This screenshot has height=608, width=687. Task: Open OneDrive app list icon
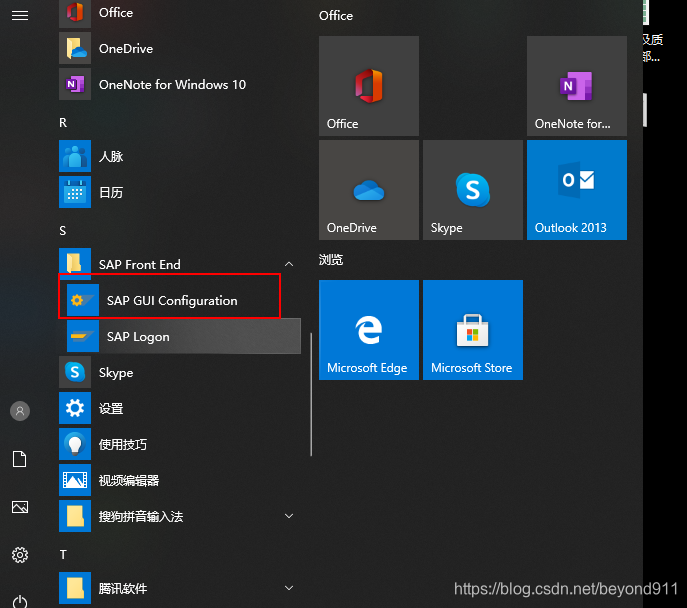(75, 48)
